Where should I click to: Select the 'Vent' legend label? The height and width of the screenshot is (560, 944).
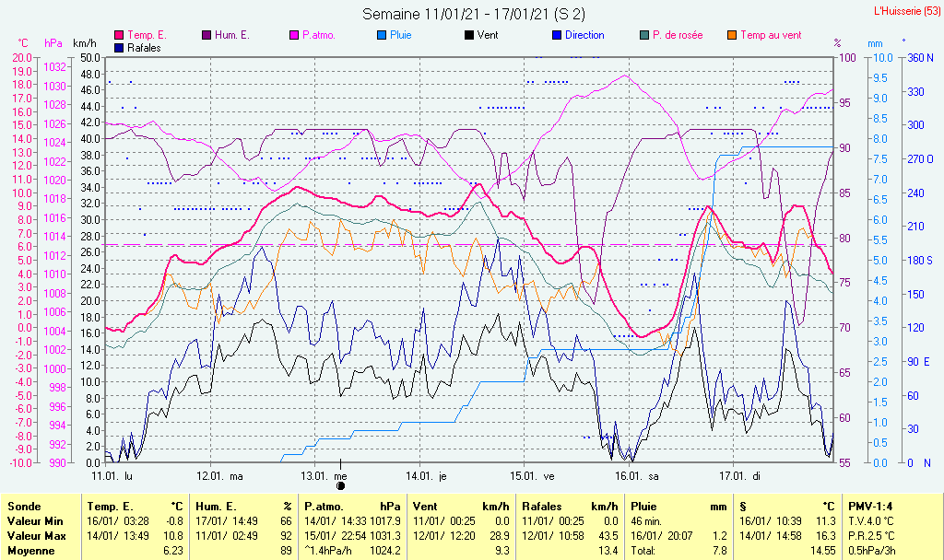488,36
